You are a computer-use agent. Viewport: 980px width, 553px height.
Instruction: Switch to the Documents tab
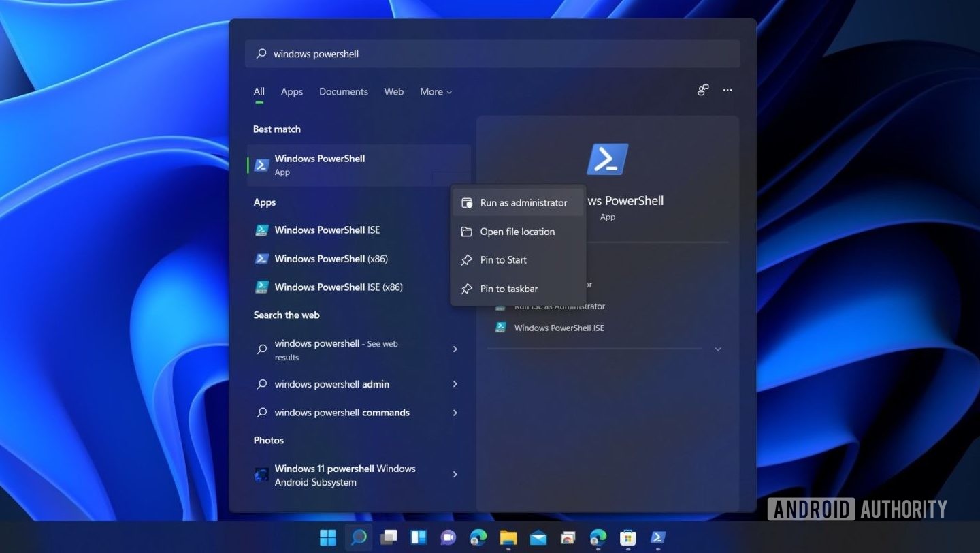click(344, 91)
